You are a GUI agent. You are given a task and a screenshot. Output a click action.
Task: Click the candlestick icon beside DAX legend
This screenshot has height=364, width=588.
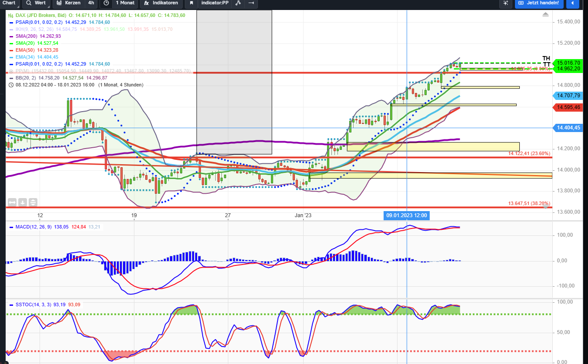pos(11,15)
